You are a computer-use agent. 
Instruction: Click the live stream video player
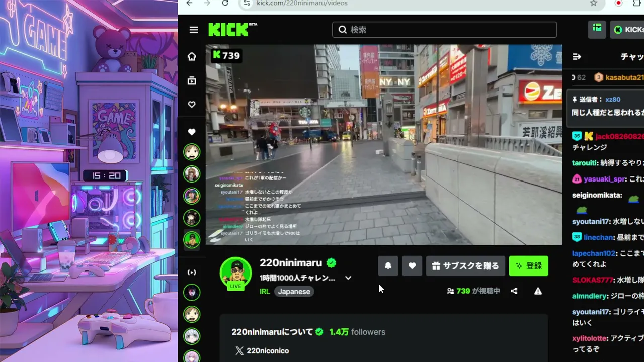[x=384, y=145]
